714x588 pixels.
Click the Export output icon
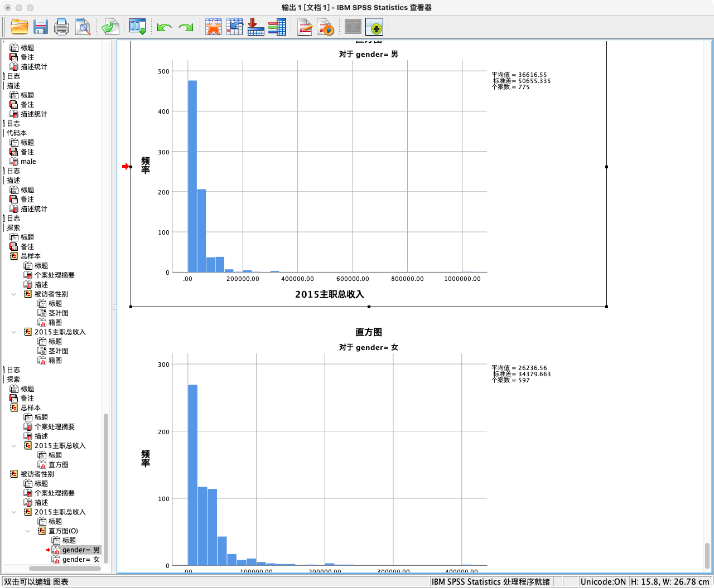pyautogui.click(x=110, y=27)
